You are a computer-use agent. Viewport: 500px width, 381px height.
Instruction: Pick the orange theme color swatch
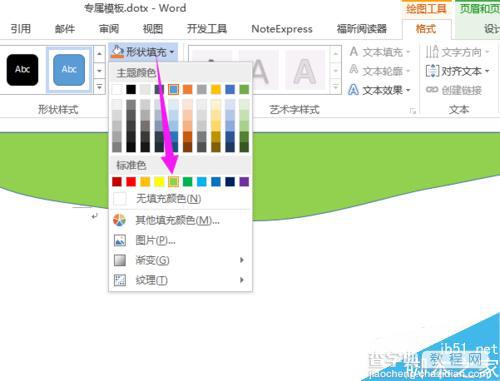pos(187,89)
